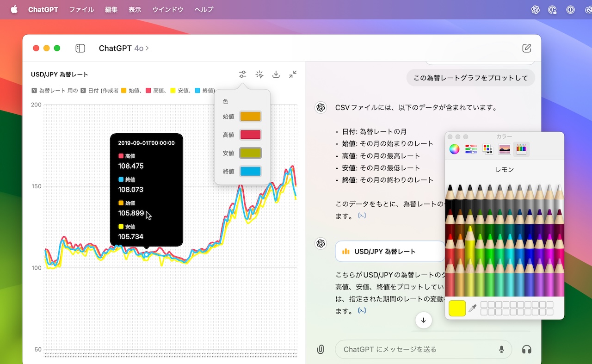Open the 編集 menu
Screen dimensions: 592x364
pos(111,10)
